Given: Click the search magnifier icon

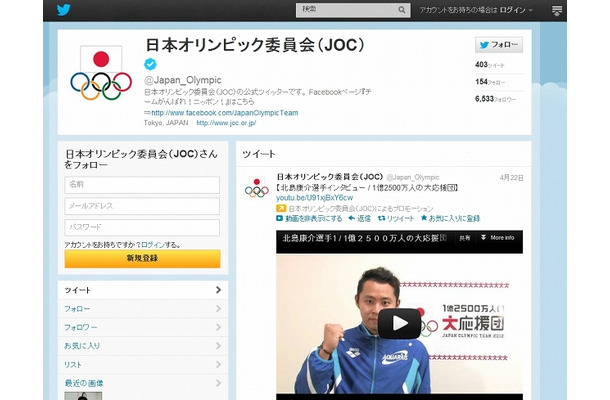Looking at the screenshot, I should coord(401,10).
